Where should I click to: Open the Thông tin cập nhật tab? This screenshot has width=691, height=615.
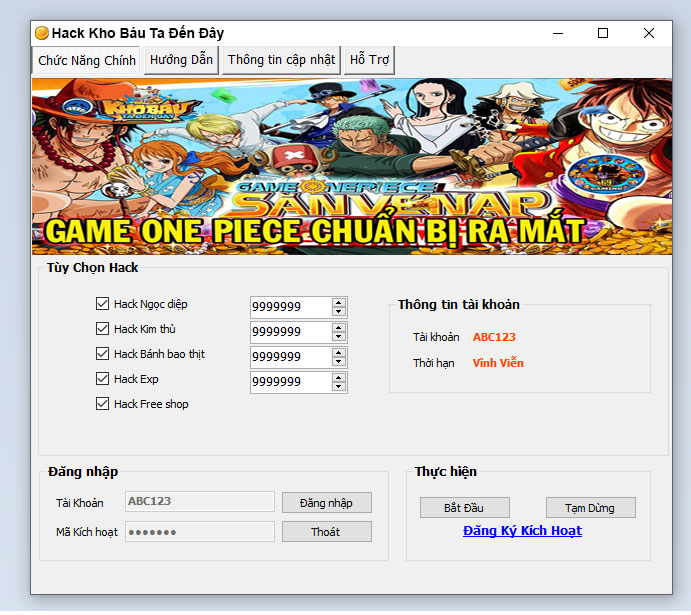[x=281, y=60]
